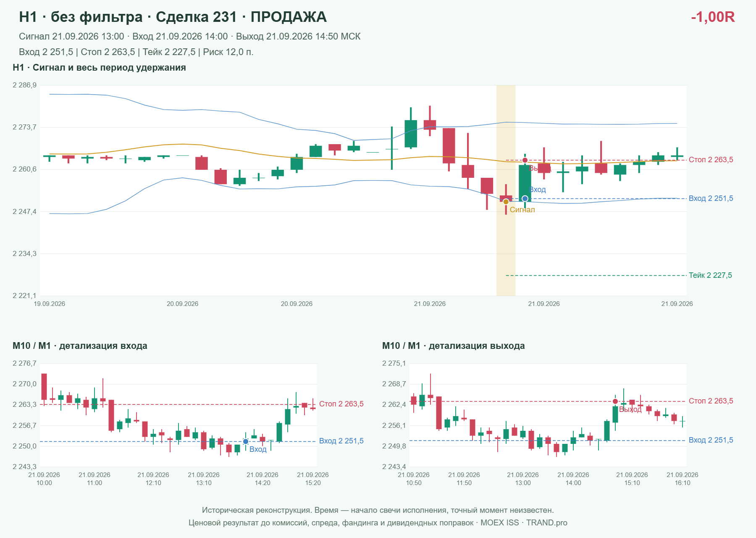756x538 pixels.
Task: Click the trade title 'Сделка 231 · ПРОДАЖА'
Action: coord(241,17)
